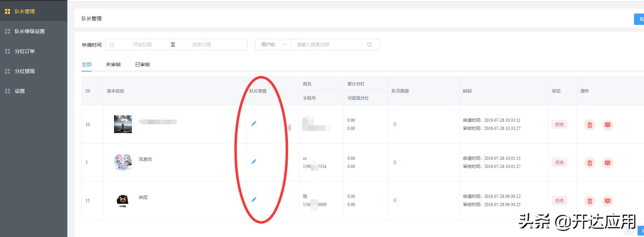Edit captain level for ID 10

[254, 123]
